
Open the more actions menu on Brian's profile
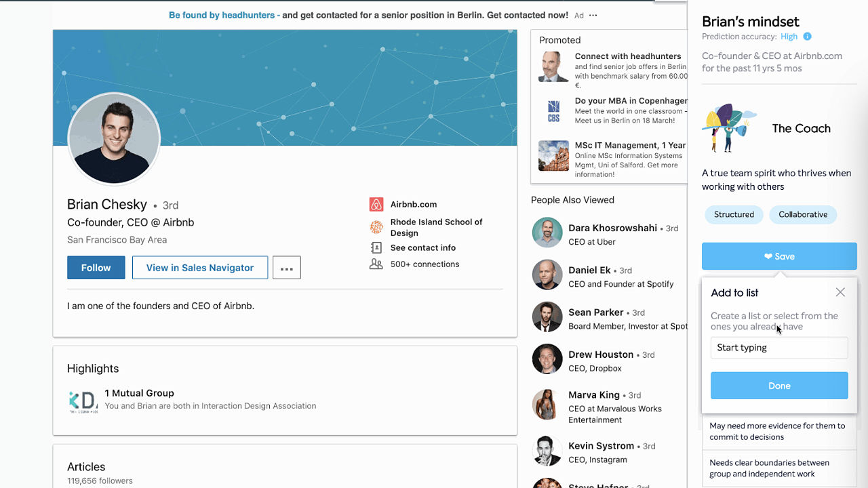pos(286,267)
